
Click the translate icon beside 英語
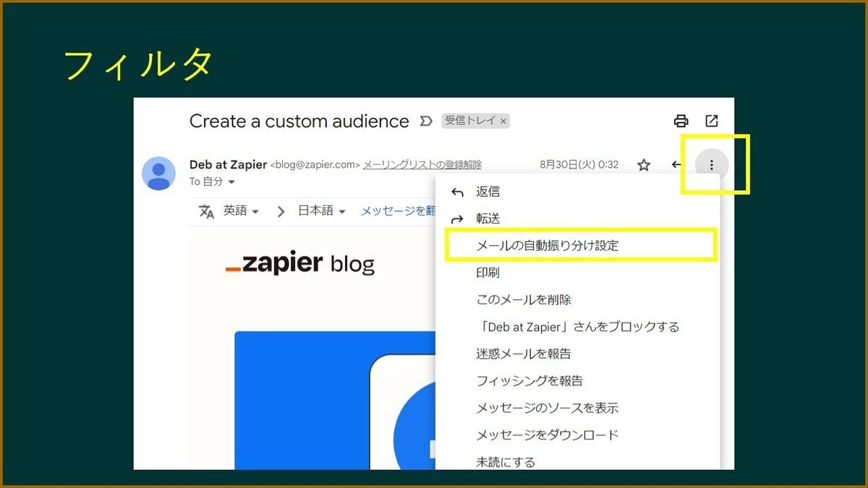coord(206,210)
